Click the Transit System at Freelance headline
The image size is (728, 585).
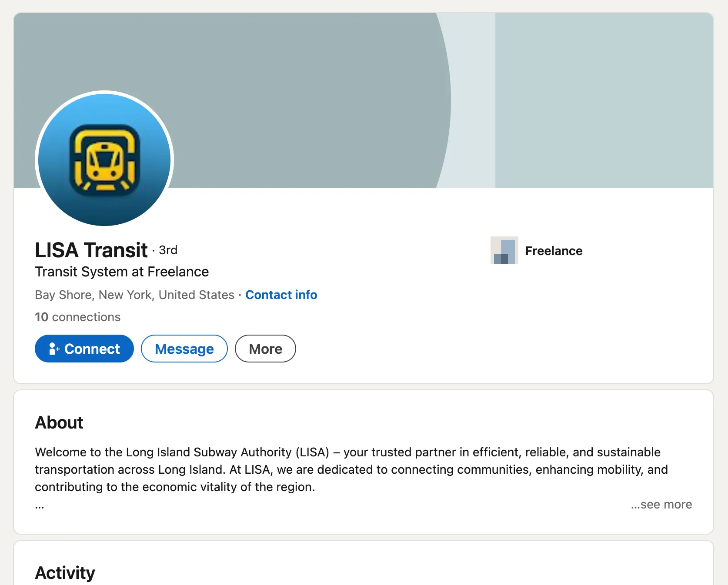pos(122,272)
